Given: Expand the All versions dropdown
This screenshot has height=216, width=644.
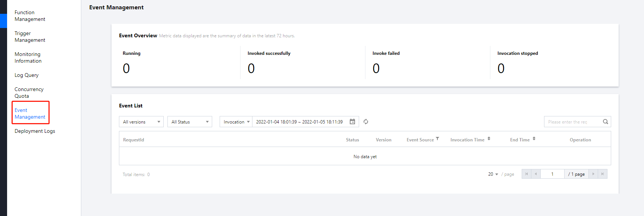Looking at the screenshot, I should pyautogui.click(x=141, y=122).
